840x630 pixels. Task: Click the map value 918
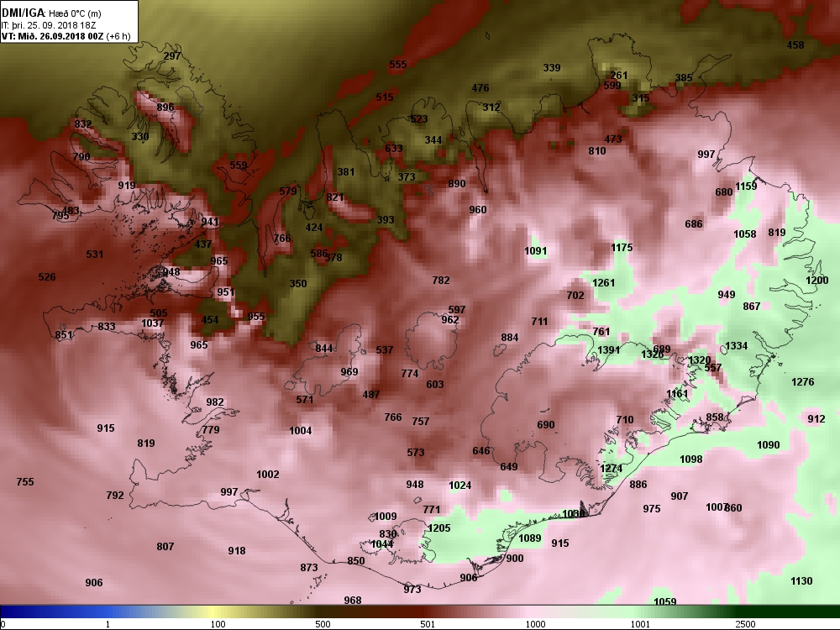[x=237, y=551]
